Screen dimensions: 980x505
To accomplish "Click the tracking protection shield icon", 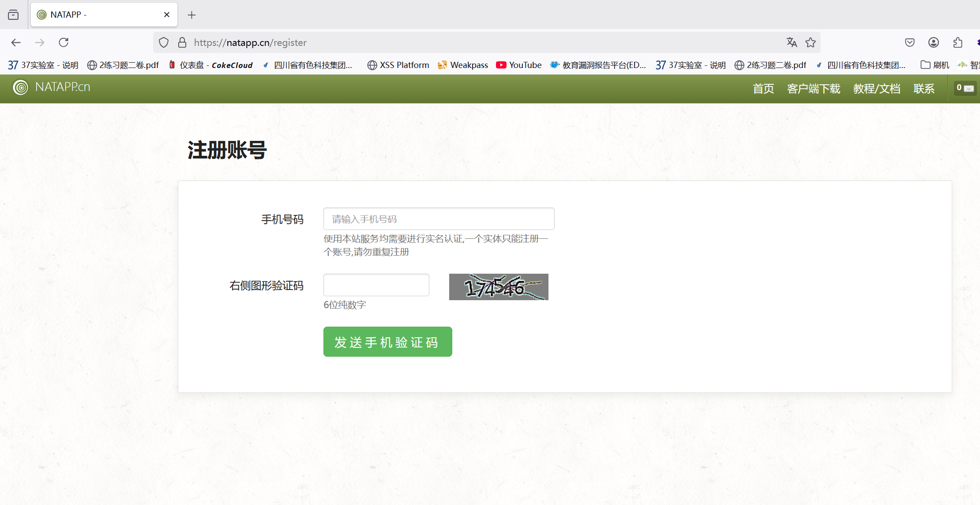I will pyautogui.click(x=164, y=42).
